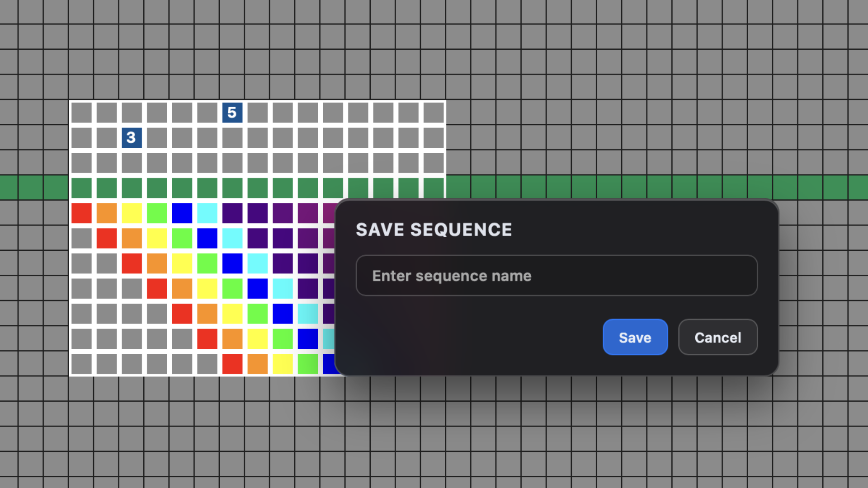Select the bright green cell in the top color row
Screen dimensions: 868x488
156,213
